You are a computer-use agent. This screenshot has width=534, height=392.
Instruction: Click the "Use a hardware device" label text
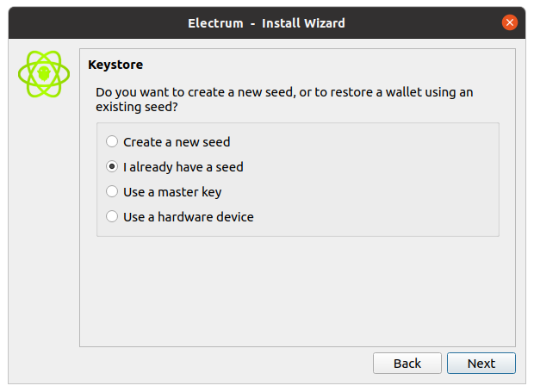pos(188,217)
